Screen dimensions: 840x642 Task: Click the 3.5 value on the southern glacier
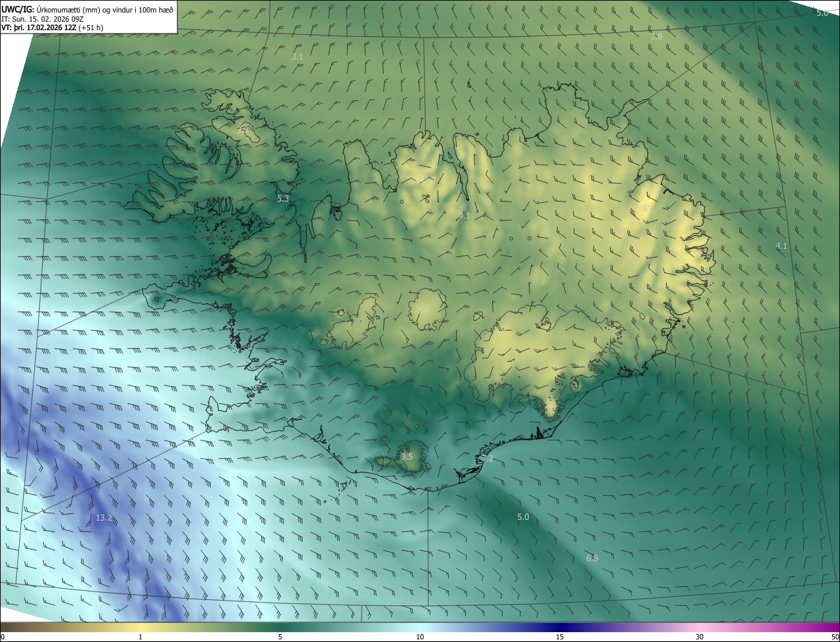point(407,456)
